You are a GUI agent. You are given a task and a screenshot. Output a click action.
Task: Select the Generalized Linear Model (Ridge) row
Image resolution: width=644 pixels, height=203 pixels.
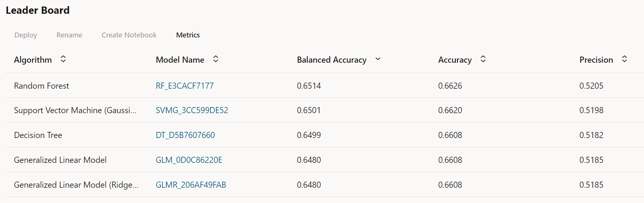76,185
